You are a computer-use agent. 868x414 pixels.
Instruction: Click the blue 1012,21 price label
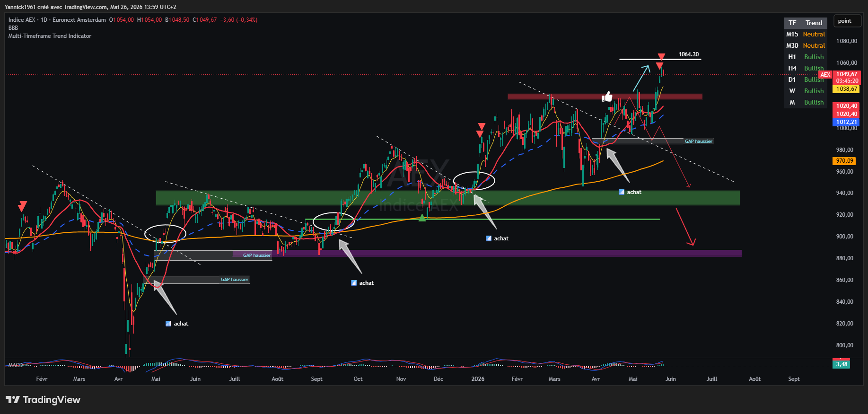[x=847, y=122]
